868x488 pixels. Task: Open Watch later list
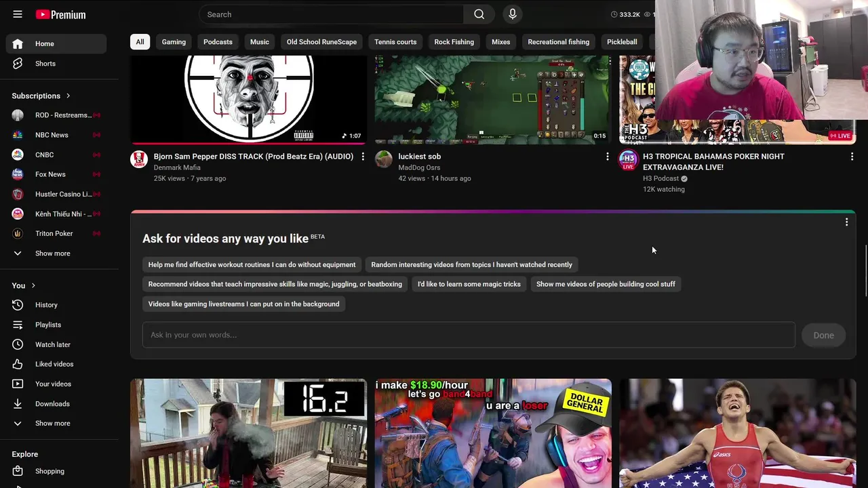point(56,344)
